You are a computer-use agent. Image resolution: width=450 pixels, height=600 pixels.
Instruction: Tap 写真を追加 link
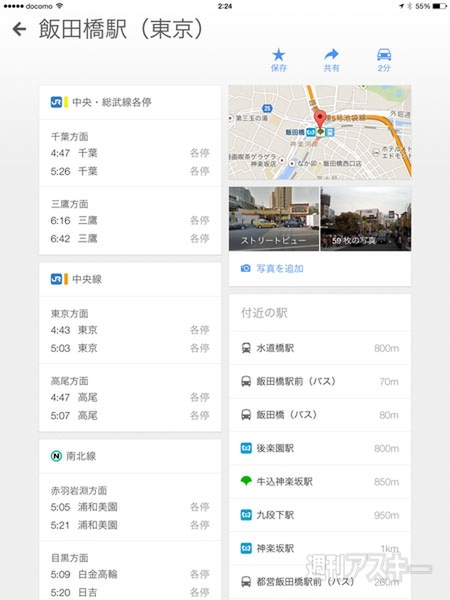[280, 269]
